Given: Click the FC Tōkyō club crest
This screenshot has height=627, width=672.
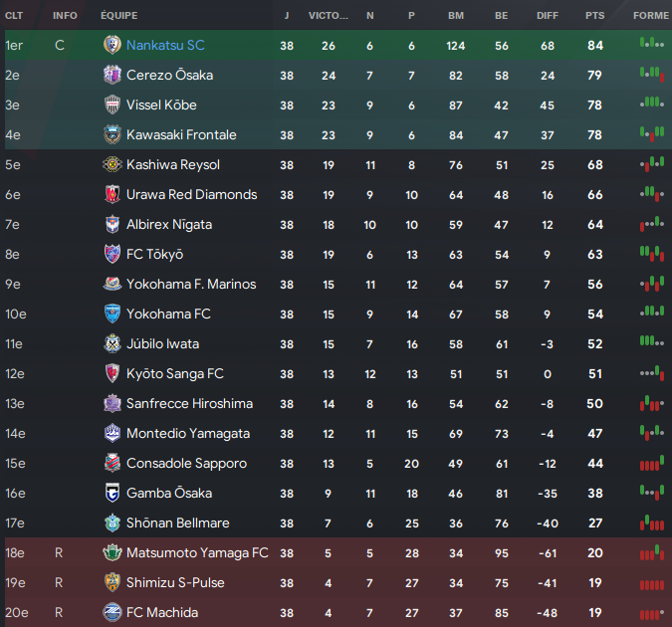Looking at the screenshot, I should pos(112,254).
